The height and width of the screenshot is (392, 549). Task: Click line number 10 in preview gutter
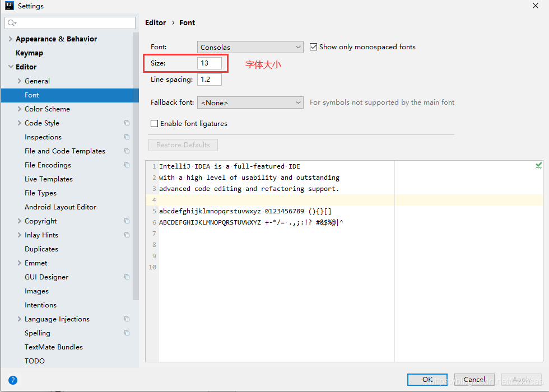coord(152,267)
